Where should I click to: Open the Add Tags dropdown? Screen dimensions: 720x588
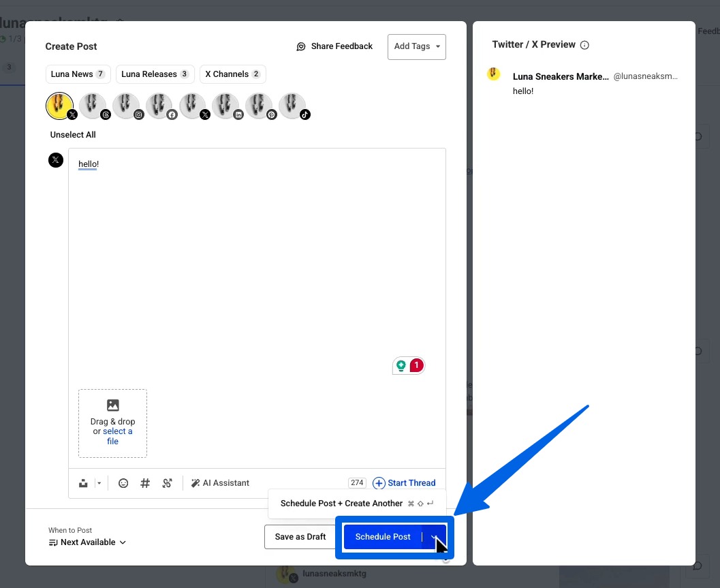pos(416,46)
